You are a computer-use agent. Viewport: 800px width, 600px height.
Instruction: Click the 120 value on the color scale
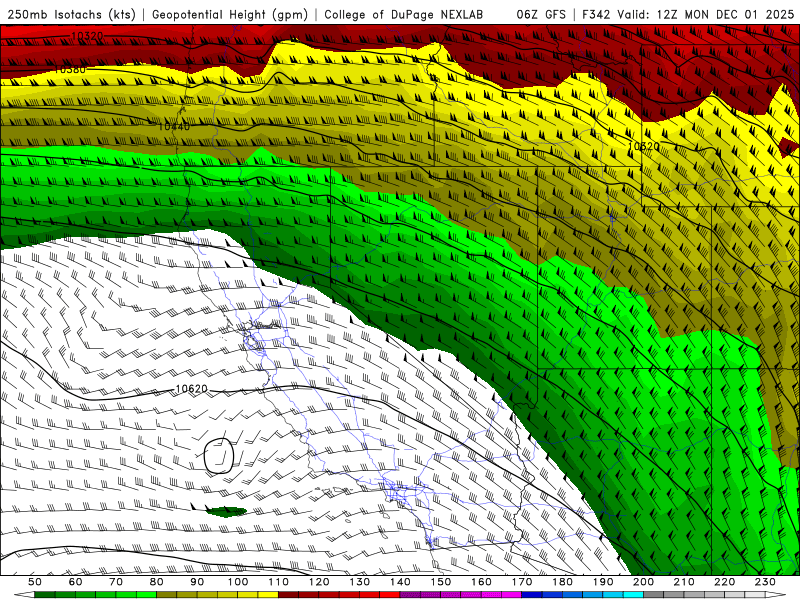pyautogui.click(x=319, y=582)
